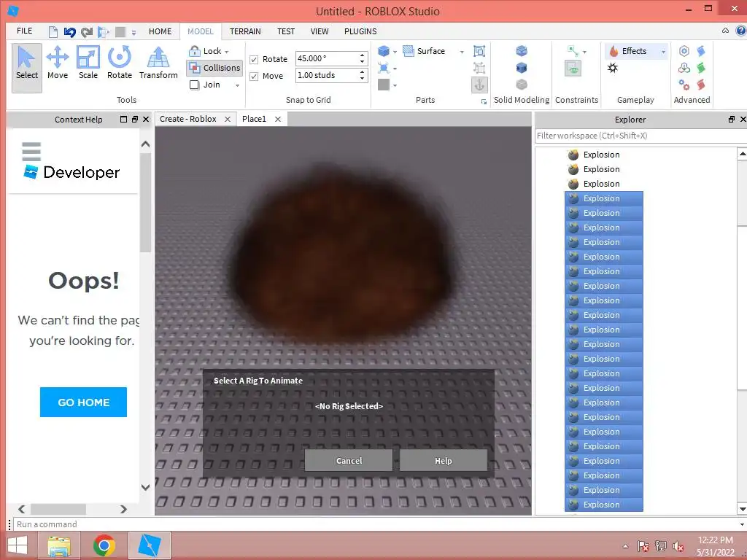Insert a Part using the blue cube icon
This screenshot has width=747, height=560.
point(384,51)
